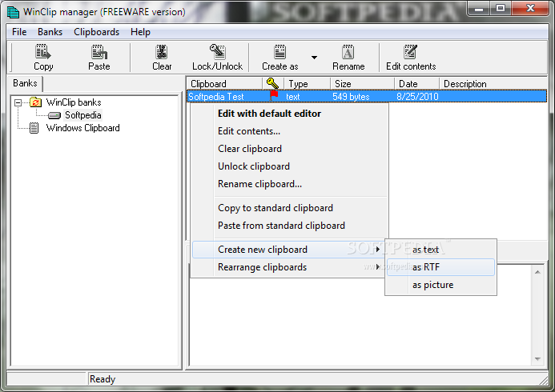The height and width of the screenshot is (392, 555).
Task: Create new clipboard as RTF
Action: tap(440, 267)
